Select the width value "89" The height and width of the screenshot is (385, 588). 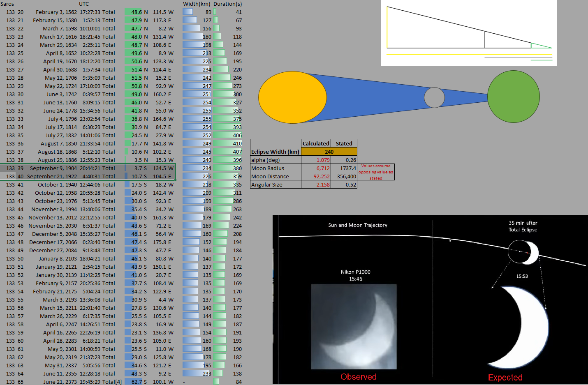coord(208,12)
